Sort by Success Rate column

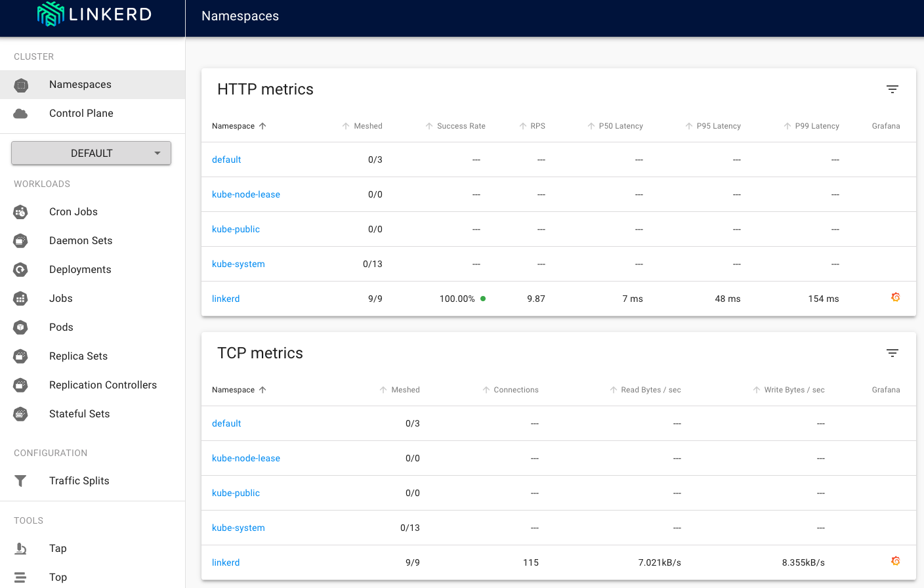tap(455, 126)
